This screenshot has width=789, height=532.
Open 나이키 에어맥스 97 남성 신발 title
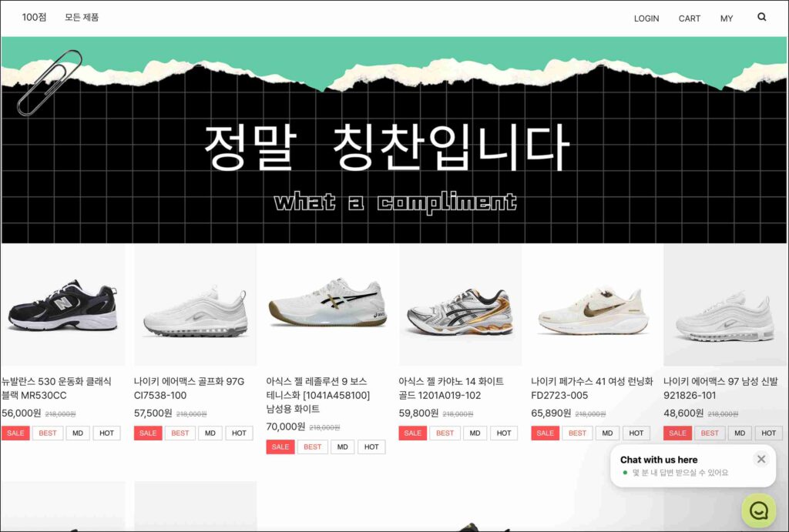click(x=720, y=388)
